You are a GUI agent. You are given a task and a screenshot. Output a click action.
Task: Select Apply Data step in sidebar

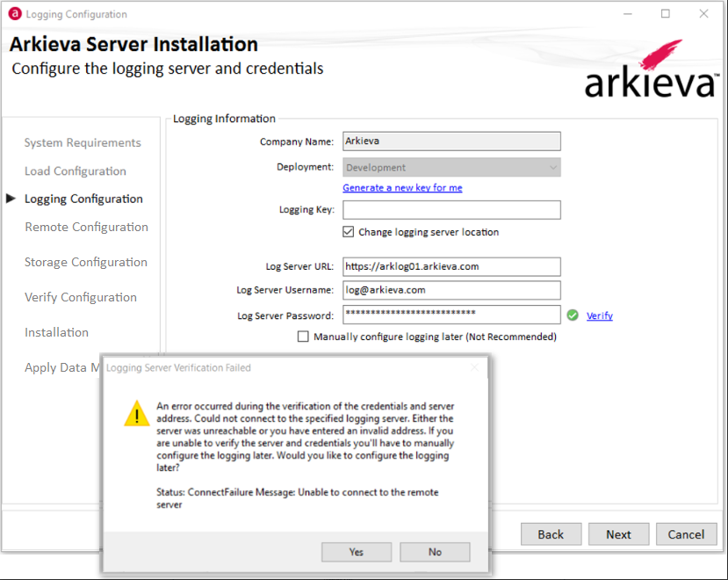coord(61,367)
